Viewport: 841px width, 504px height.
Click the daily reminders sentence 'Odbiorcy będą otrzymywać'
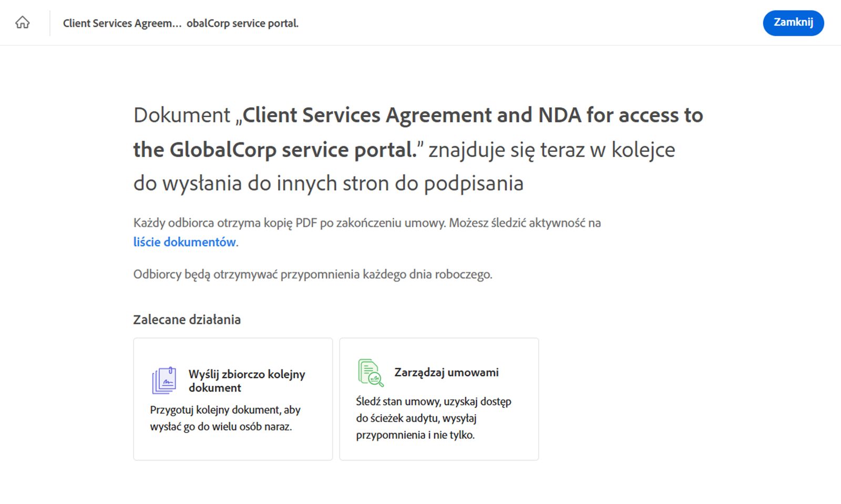point(313,274)
